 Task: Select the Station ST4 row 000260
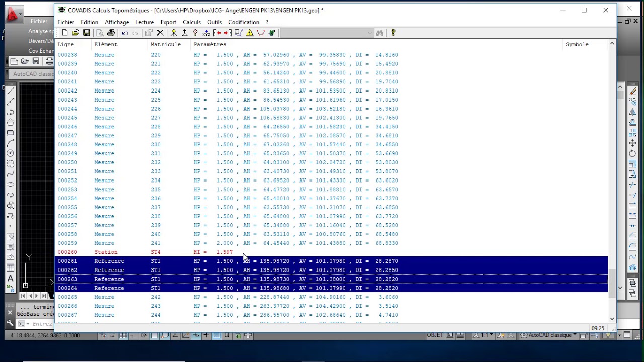pos(332,252)
